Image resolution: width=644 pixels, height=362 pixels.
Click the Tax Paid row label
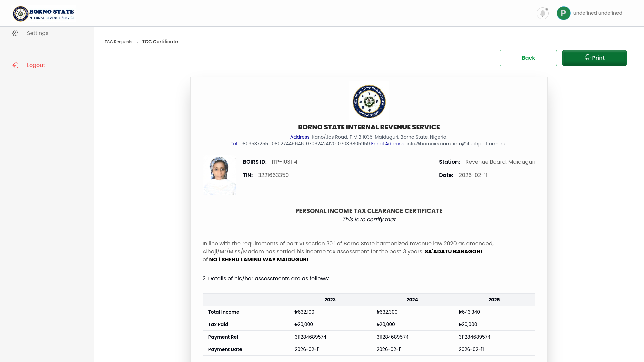(218, 324)
